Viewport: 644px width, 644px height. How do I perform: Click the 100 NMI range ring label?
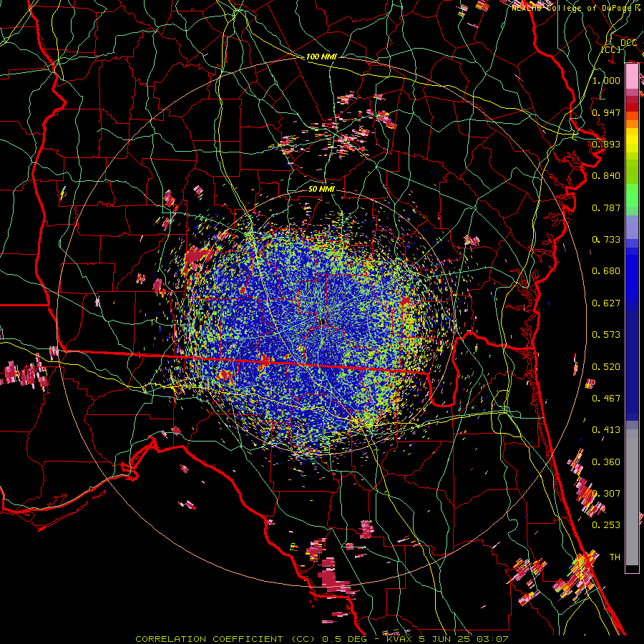[x=321, y=57]
